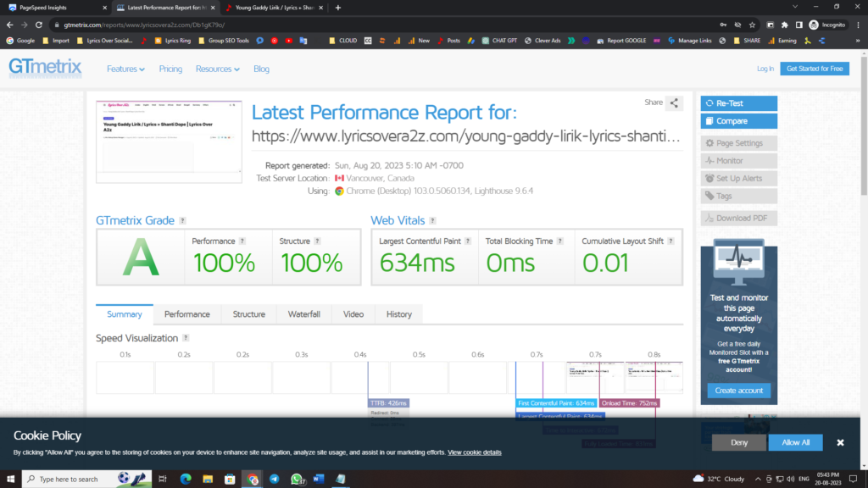Reload the page in Chrome

click(39, 25)
